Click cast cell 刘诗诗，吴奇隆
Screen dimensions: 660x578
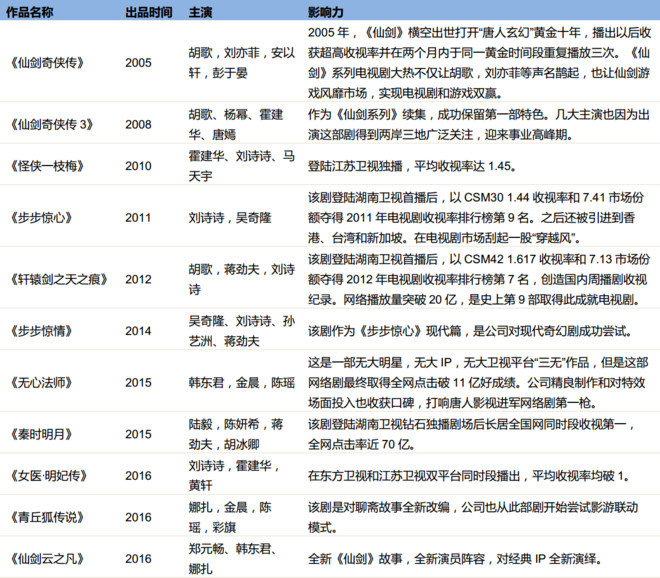pos(230,218)
